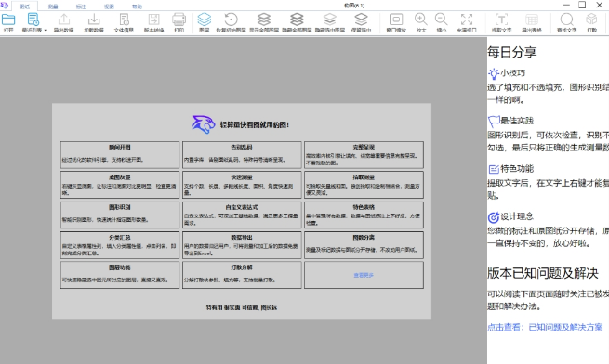
Task: Click the 小技巧 lightbulb icon
Action: (494, 73)
